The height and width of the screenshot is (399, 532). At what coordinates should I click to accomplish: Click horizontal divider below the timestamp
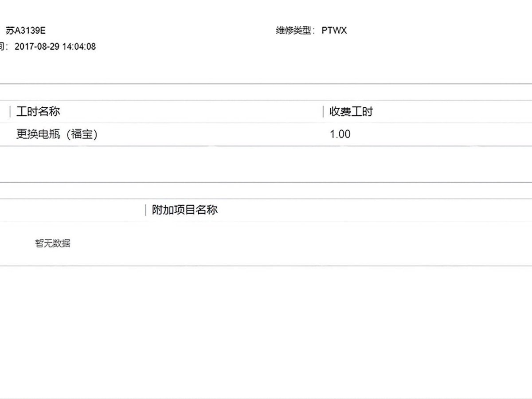tap(266, 83)
